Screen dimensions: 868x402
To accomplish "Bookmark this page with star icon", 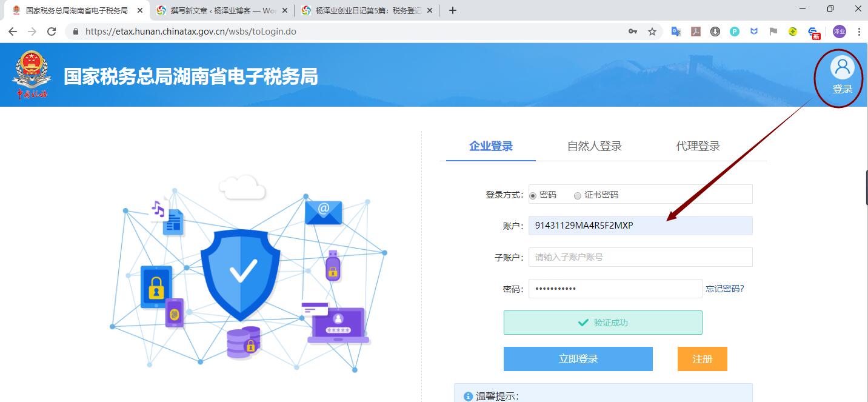I will [652, 32].
